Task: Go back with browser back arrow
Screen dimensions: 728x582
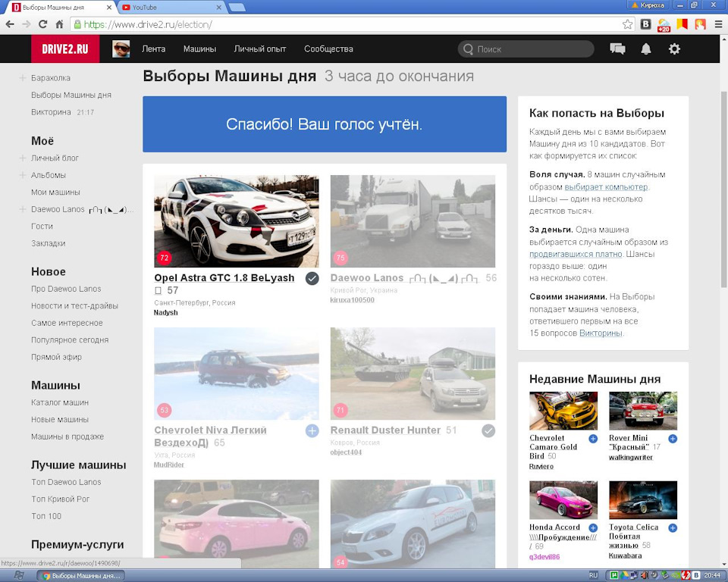Action: pyautogui.click(x=10, y=24)
